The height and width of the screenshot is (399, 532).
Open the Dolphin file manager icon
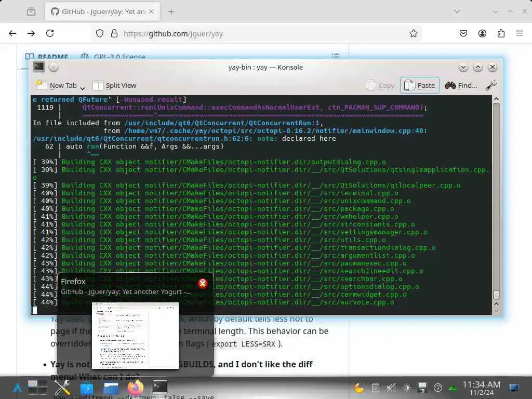111,388
